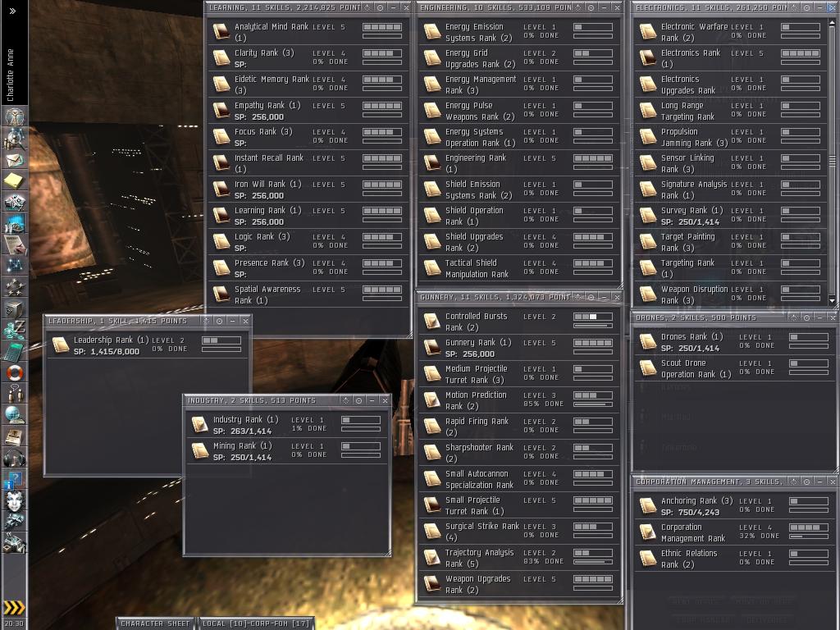The height and width of the screenshot is (630, 840).
Task: Open the headphones jukebox icon
Action: tap(15, 458)
